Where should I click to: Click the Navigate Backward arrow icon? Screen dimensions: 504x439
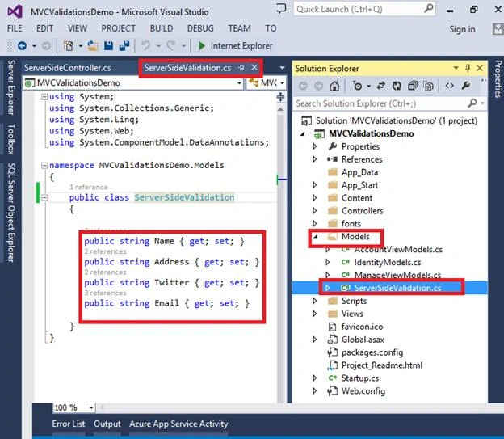[x=22, y=46]
